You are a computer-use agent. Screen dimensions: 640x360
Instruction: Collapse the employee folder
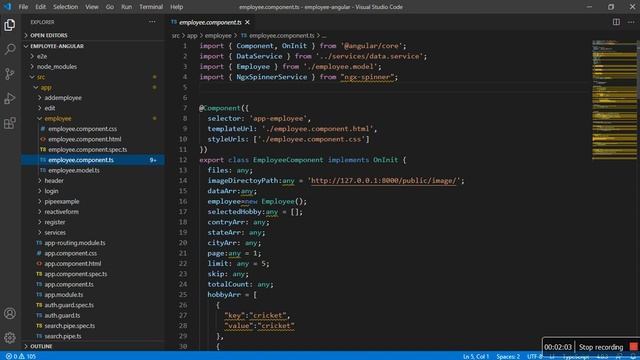[x=93, y=118]
